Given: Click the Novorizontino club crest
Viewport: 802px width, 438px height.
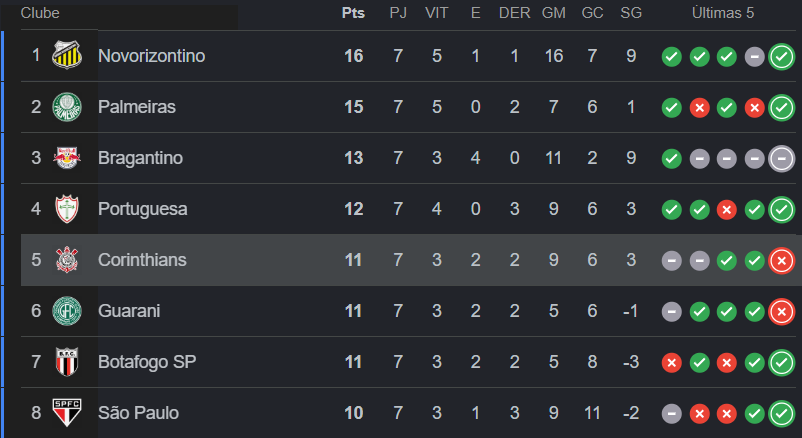Looking at the screenshot, I should [x=67, y=56].
